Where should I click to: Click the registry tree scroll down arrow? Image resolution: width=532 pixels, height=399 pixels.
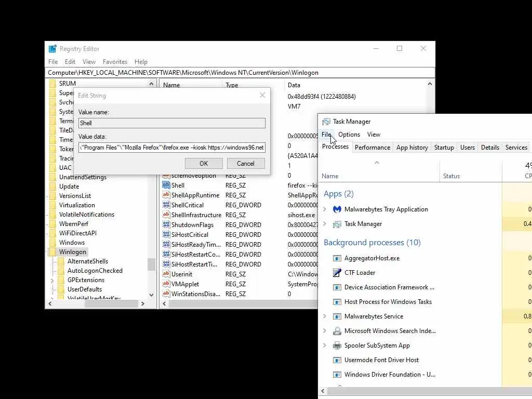[x=151, y=295]
